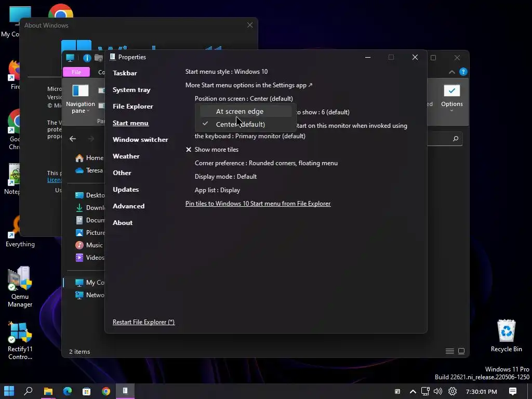The width and height of the screenshot is (532, 399).
Task: Click Explorer help question mark icon
Action: [x=463, y=72]
